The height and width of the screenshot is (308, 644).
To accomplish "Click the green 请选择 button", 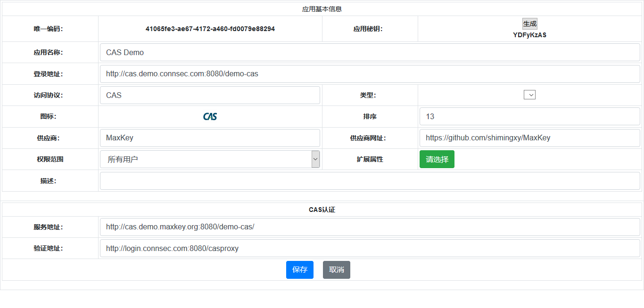I will tap(437, 159).
